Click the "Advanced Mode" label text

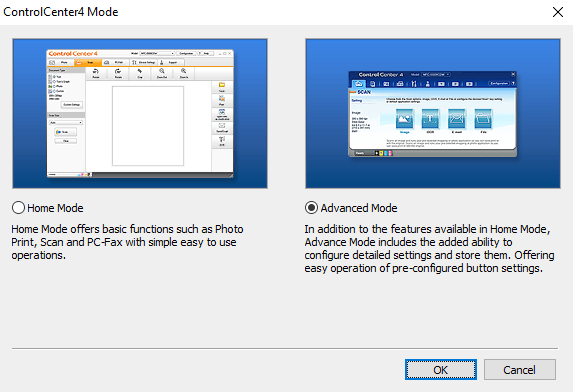point(359,208)
